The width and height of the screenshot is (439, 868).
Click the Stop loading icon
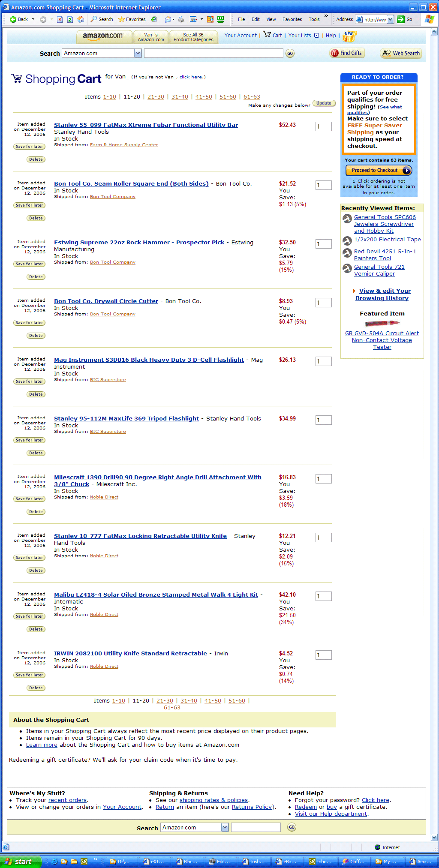[60, 19]
